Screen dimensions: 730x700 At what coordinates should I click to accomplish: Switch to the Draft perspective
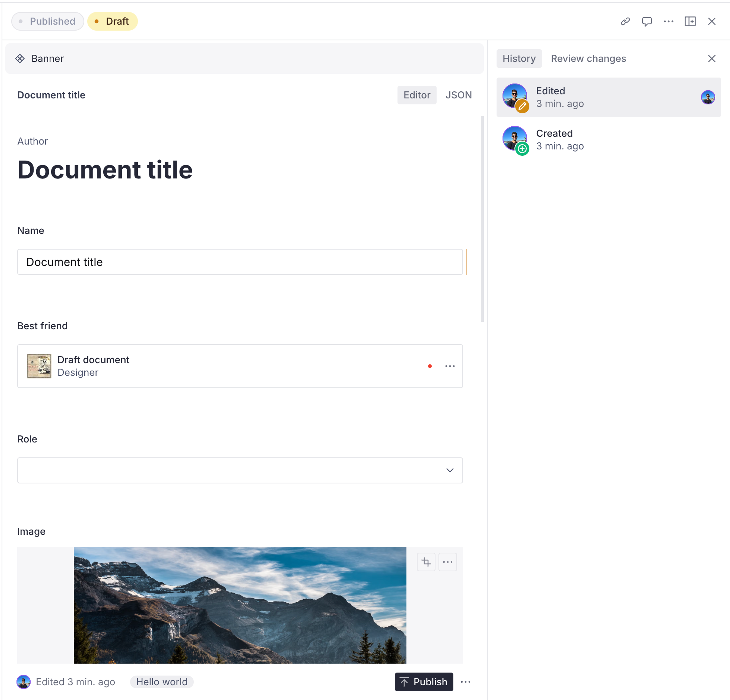(x=113, y=21)
